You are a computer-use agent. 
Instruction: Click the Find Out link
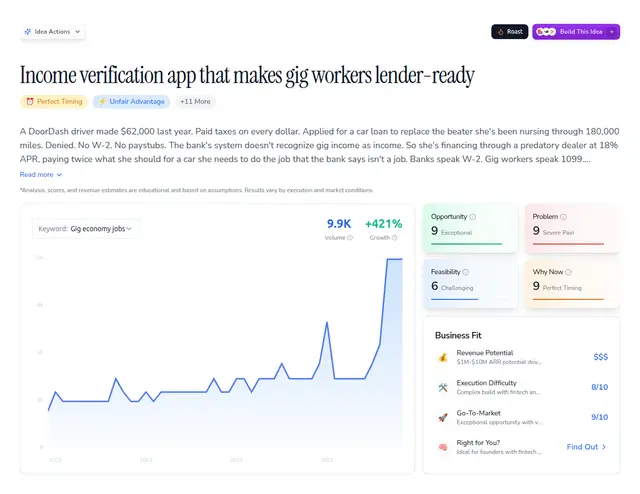pos(586,447)
